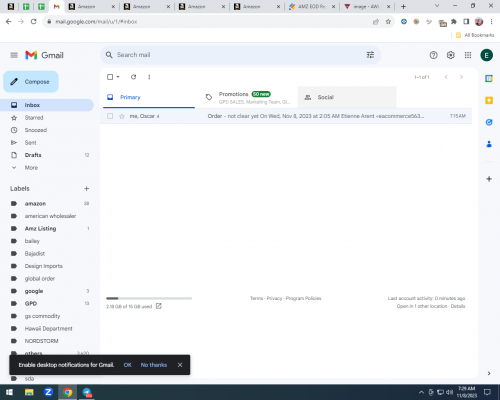This screenshot has width=500, height=400.
Task: Show hidden system tray icons
Action: pos(421,392)
